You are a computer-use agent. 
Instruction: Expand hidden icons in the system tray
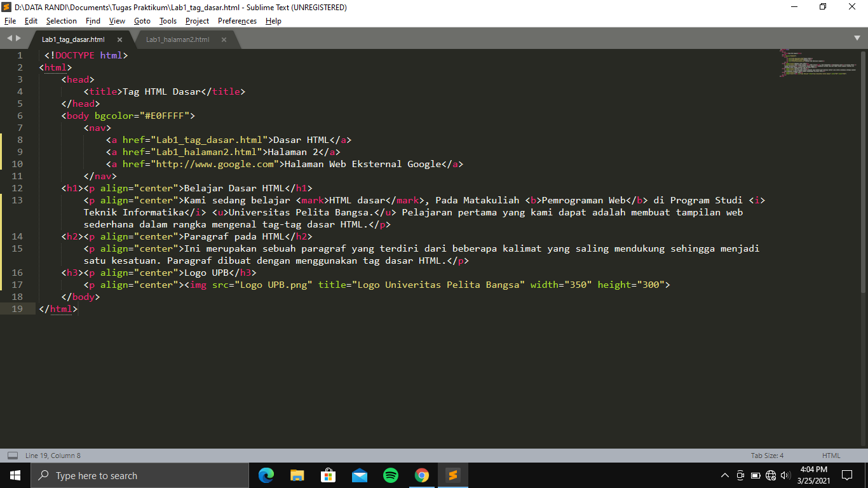click(x=724, y=475)
